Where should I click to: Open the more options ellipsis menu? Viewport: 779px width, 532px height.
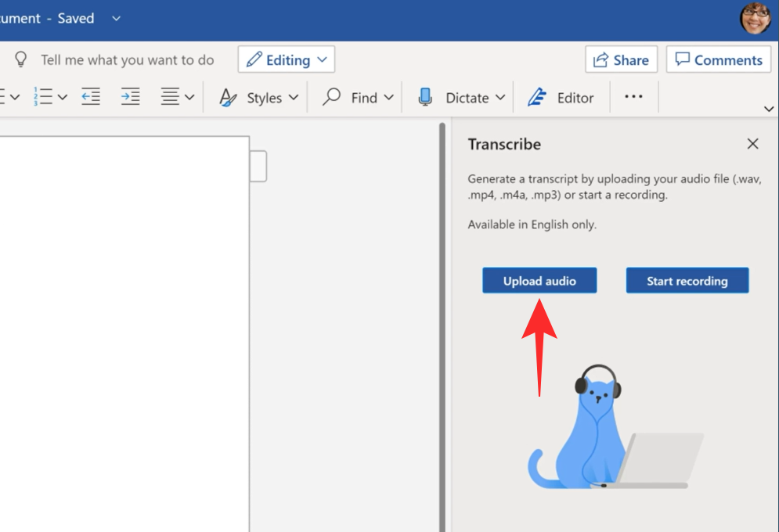pyautogui.click(x=633, y=96)
